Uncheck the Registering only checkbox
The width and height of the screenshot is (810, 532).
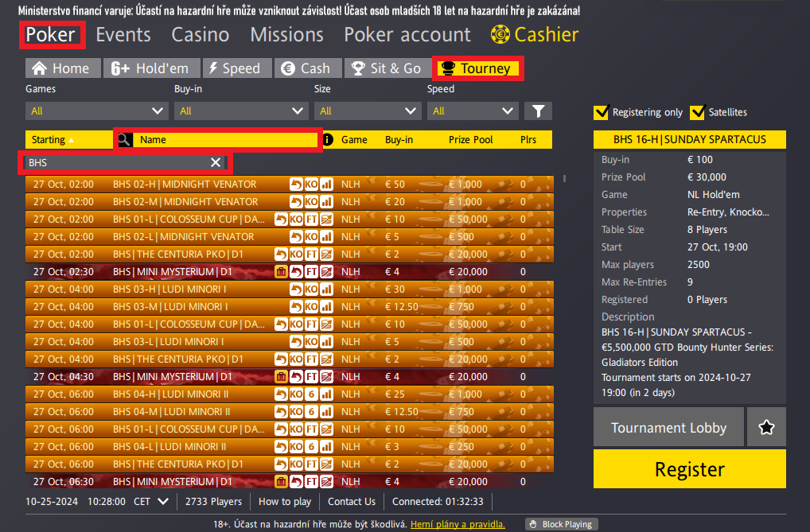[x=601, y=112]
